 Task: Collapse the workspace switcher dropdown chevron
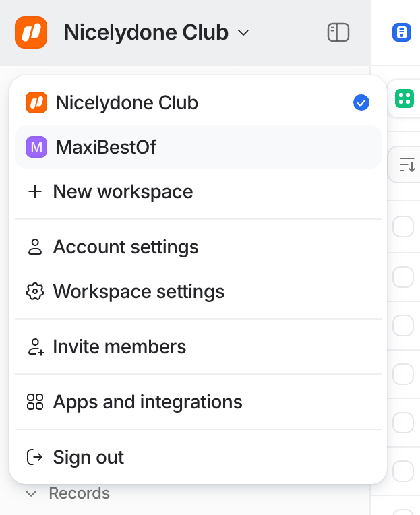244,32
